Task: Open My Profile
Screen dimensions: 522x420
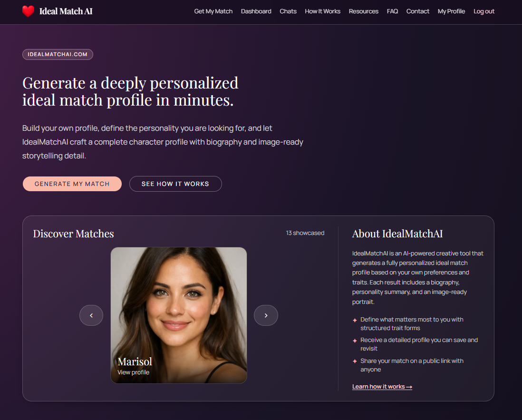Action: pyautogui.click(x=451, y=11)
